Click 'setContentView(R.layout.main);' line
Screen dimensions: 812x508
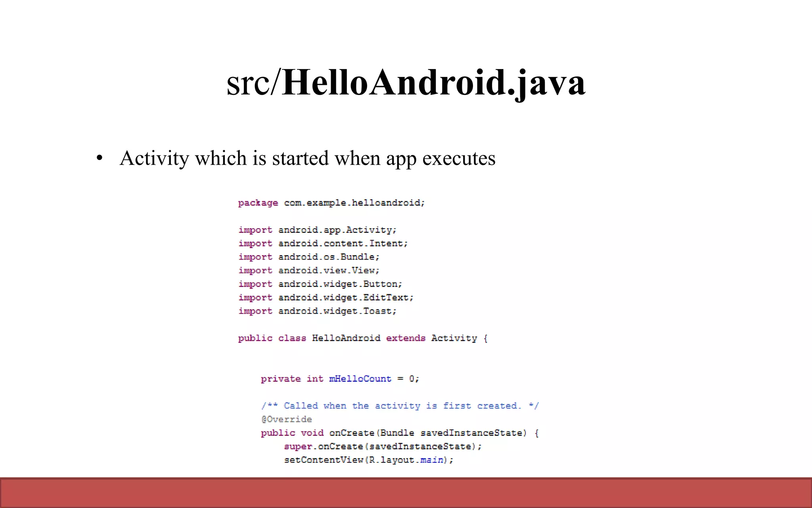point(368,460)
